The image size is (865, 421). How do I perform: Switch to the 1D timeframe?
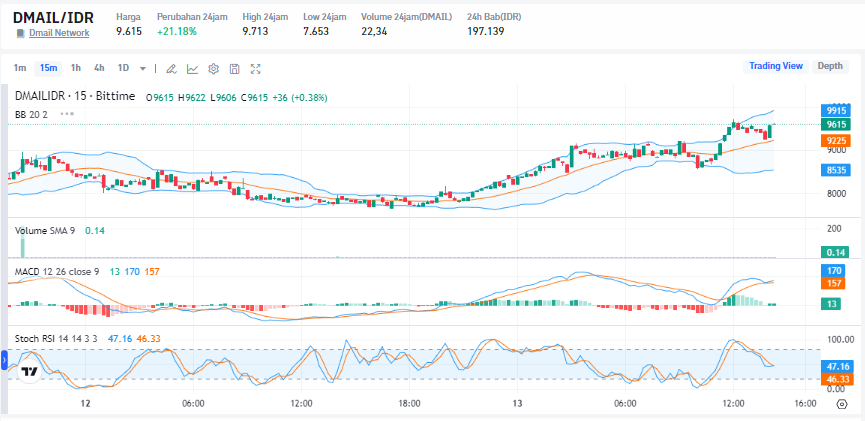[123, 68]
